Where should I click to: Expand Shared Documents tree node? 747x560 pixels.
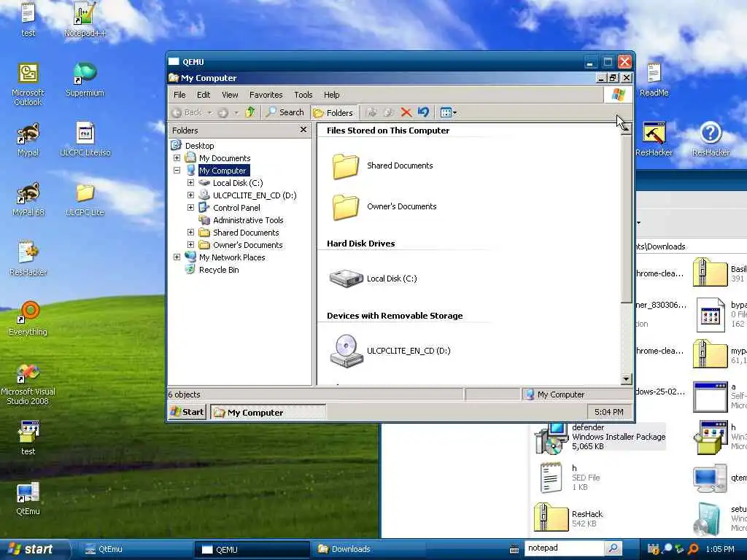click(190, 232)
